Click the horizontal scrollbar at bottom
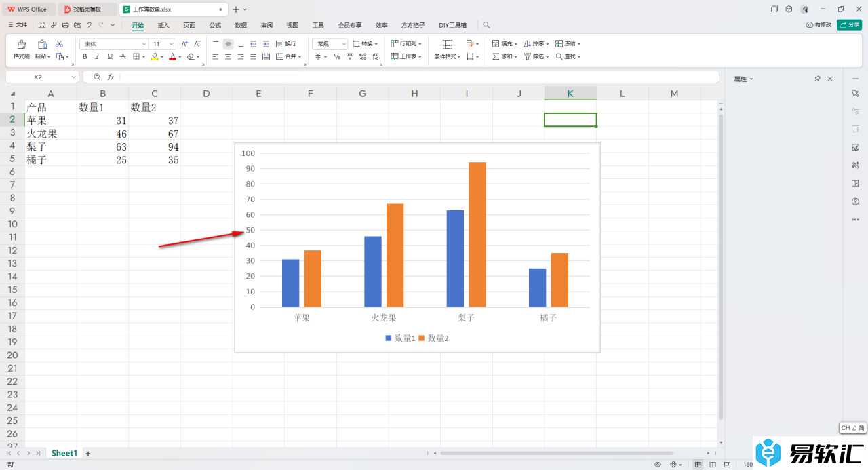Viewport: 868px width, 470px height. tap(556, 453)
